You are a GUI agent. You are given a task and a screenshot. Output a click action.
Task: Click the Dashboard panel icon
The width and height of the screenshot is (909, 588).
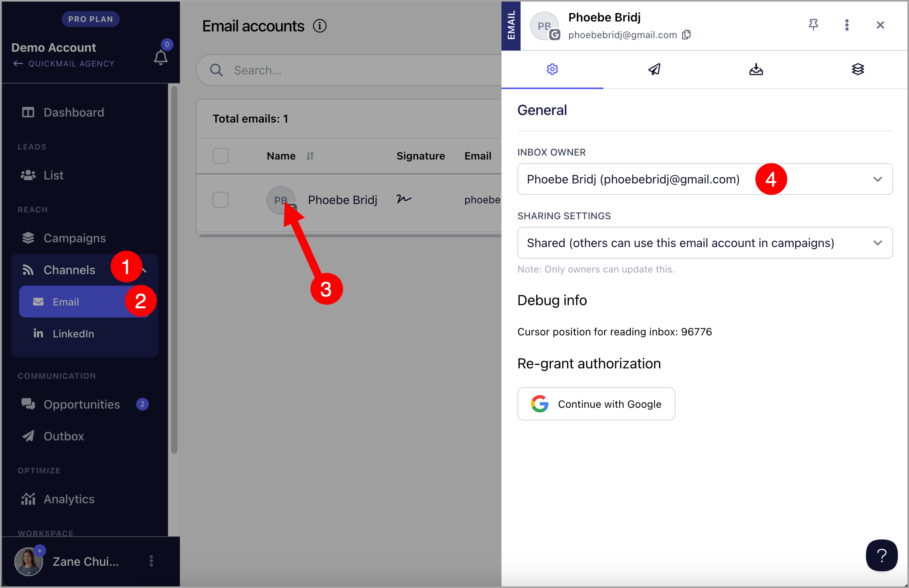coord(28,112)
